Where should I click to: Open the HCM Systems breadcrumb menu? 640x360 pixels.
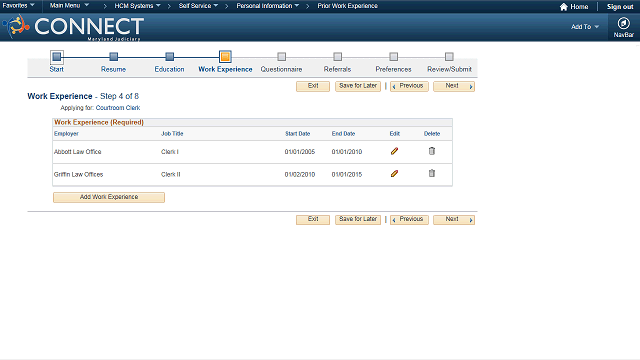click(x=137, y=6)
